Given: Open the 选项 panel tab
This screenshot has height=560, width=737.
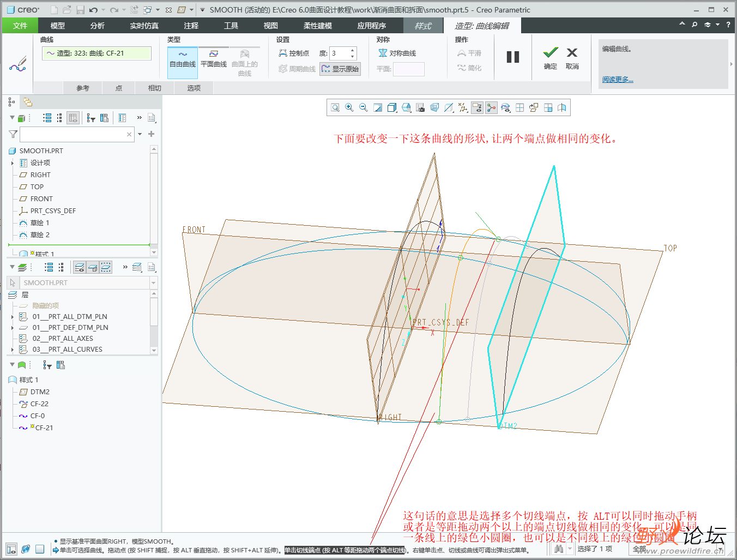Looking at the screenshot, I should (x=194, y=88).
